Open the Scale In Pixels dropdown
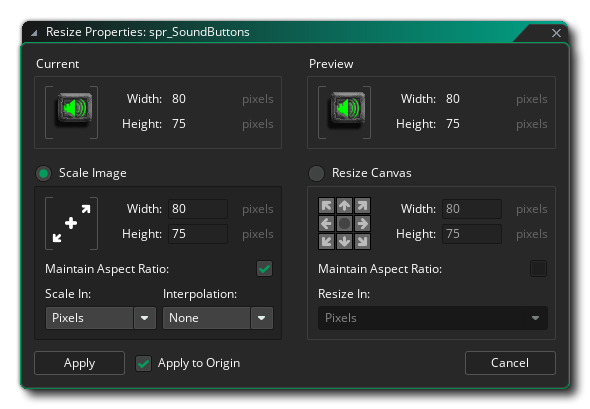Viewport: 590px width, 409px height. point(101,318)
